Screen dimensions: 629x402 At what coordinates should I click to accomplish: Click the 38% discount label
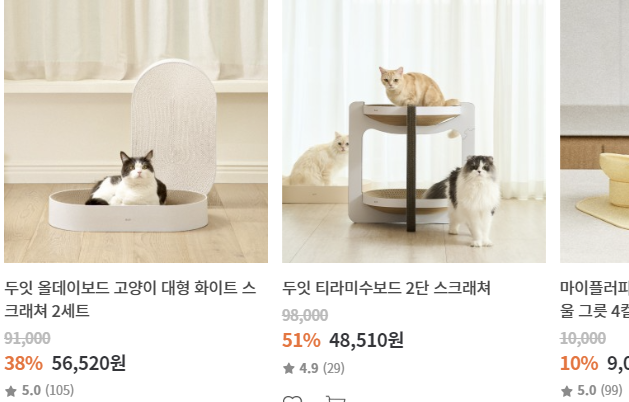click(23, 363)
